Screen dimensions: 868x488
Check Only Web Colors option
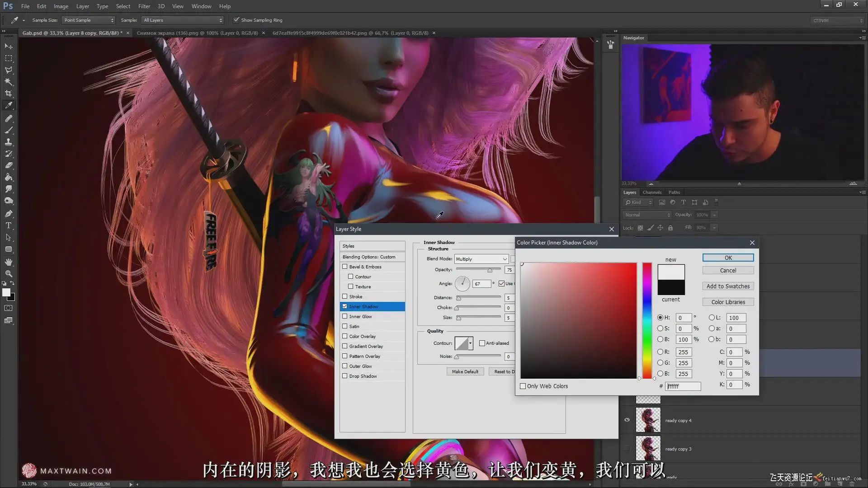[x=523, y=386]
